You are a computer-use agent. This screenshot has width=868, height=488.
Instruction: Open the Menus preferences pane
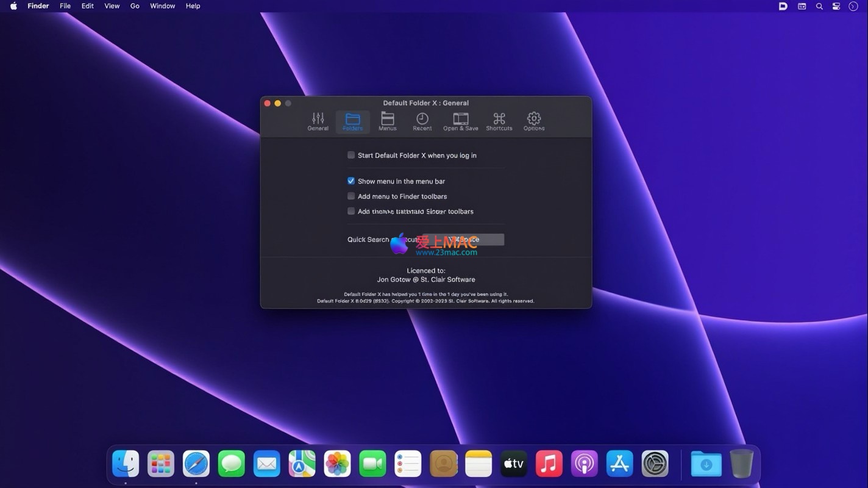[387, 121]
